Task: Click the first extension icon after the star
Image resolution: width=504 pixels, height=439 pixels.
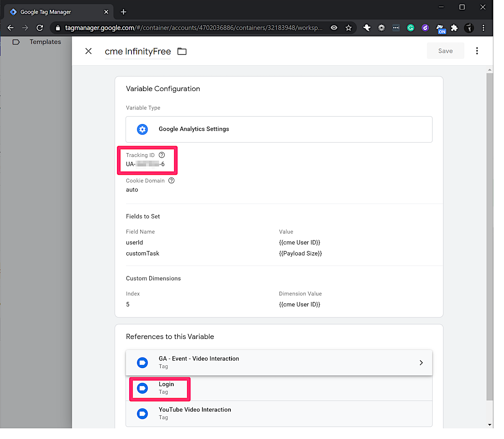Action: point(367,28)
